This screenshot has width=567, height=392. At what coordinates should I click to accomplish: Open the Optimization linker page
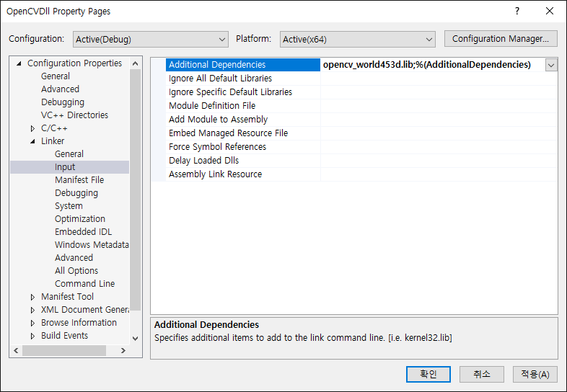(80, 219)
